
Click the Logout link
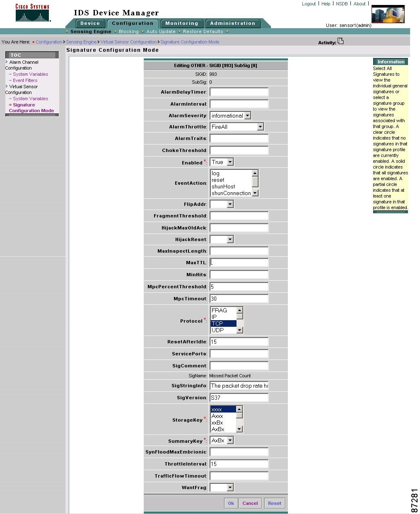[x=309, y=3]
